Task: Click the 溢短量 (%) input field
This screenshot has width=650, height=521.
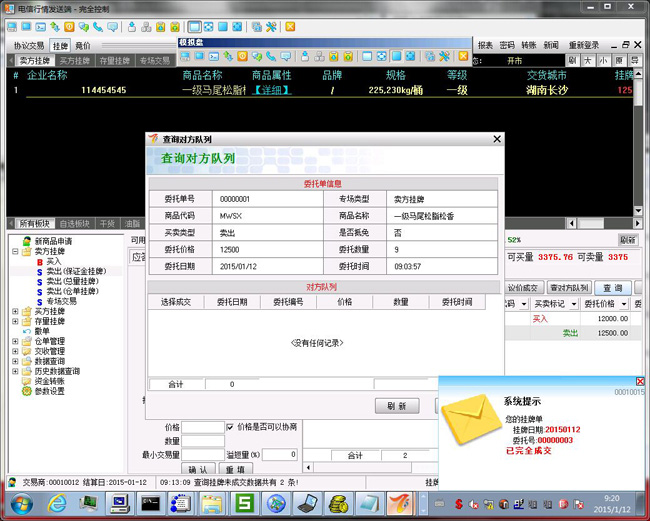Action: coord(280,455)
